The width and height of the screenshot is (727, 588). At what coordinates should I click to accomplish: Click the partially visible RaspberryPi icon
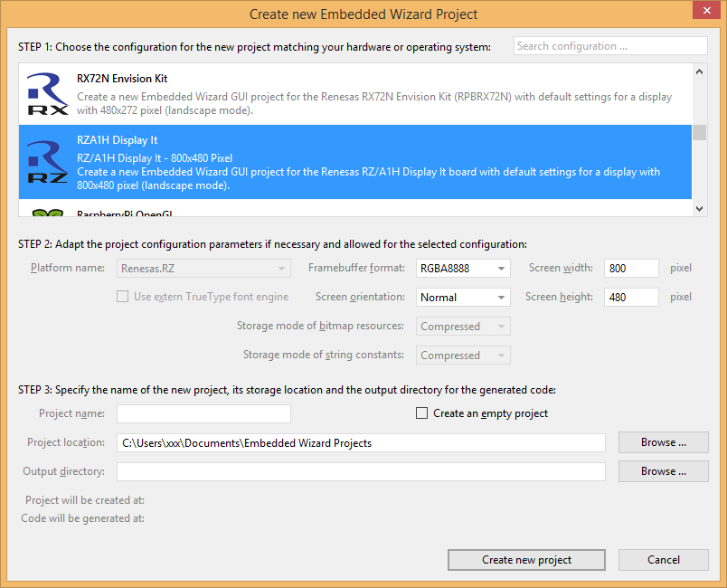click(47, 213)
